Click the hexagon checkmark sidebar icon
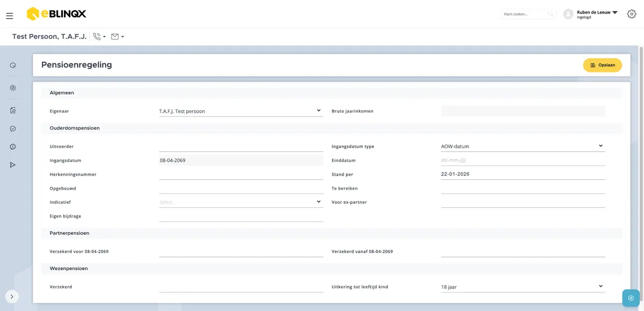 13,129
